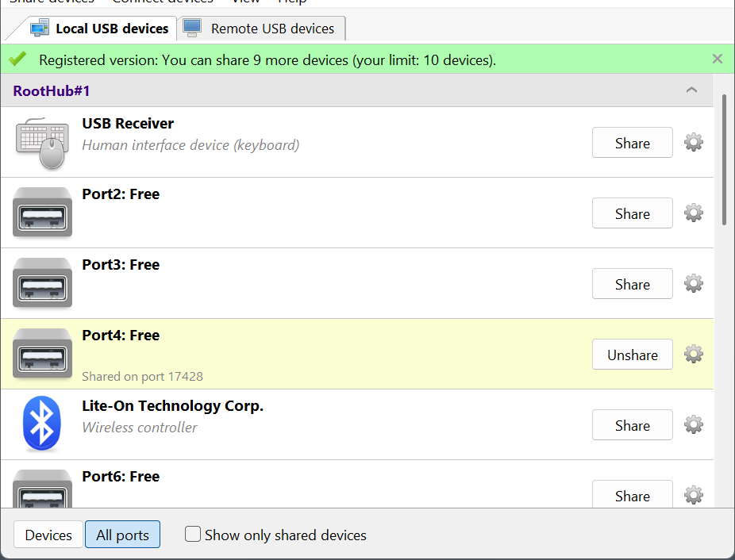Unshare the Port4 device

coord(632,355)
